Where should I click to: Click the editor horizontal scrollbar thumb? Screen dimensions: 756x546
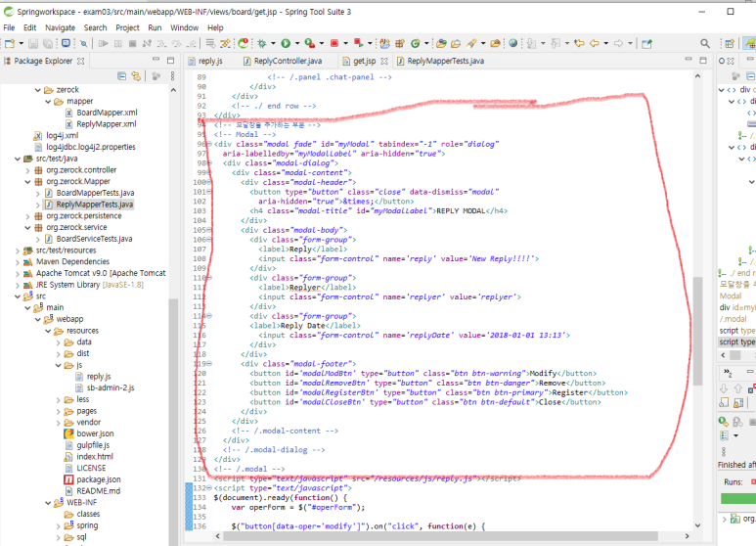[441, 536]
